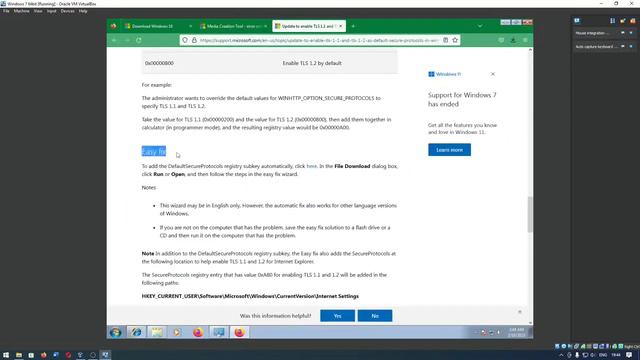640x360 pixels.
Task: Click the ENG language indicator in host tray
Action: click(x=603, y=355)
